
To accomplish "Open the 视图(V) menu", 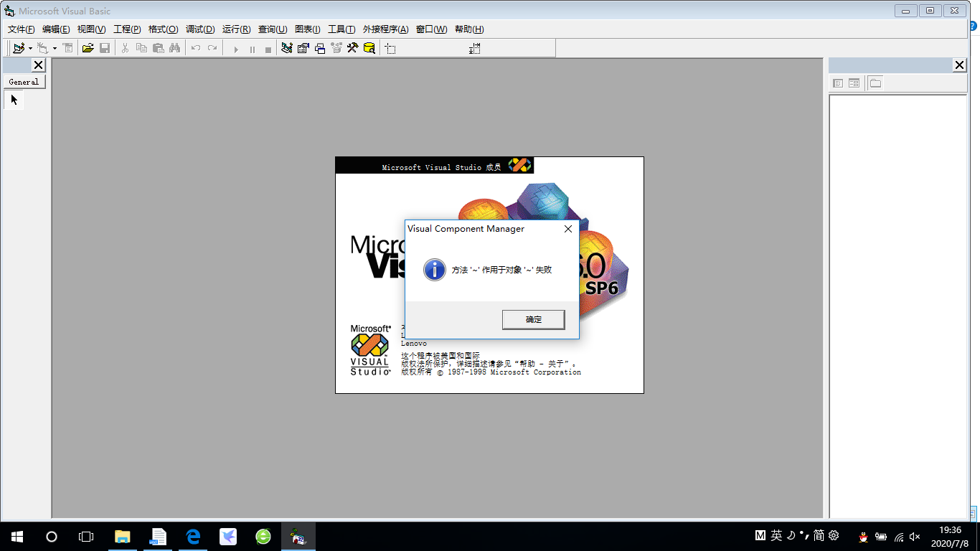I will [91, 29].
